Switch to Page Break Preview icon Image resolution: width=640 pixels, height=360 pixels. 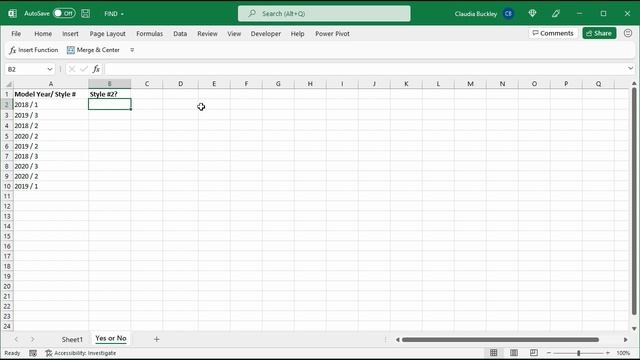(533, 353)
